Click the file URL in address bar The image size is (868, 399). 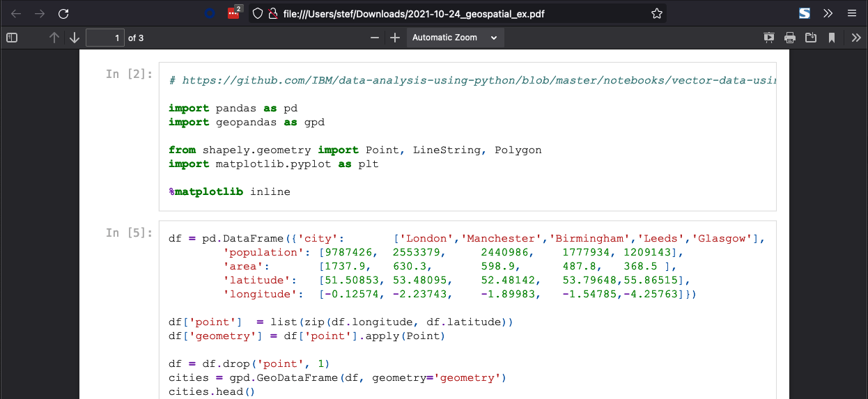coord(414,13)
